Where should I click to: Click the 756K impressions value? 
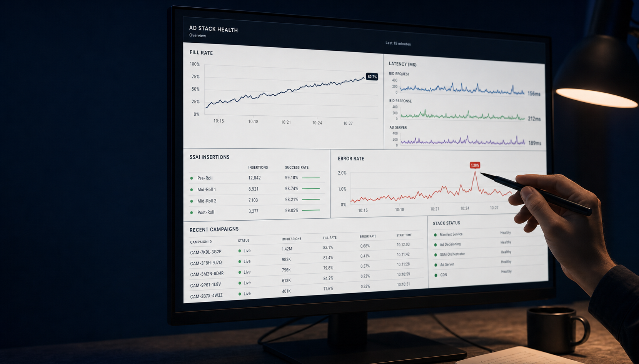pyautogui.click(x=286, y=270)
